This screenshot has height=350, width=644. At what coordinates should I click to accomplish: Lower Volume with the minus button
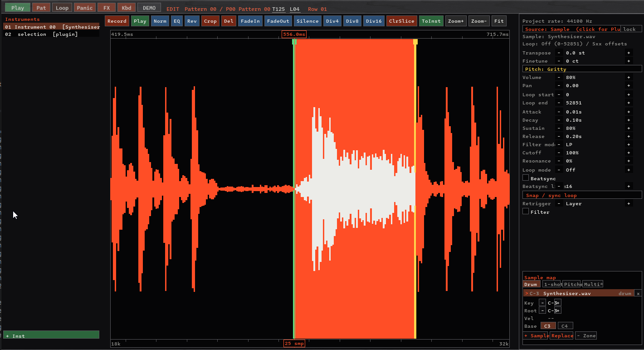coord(559,78)
